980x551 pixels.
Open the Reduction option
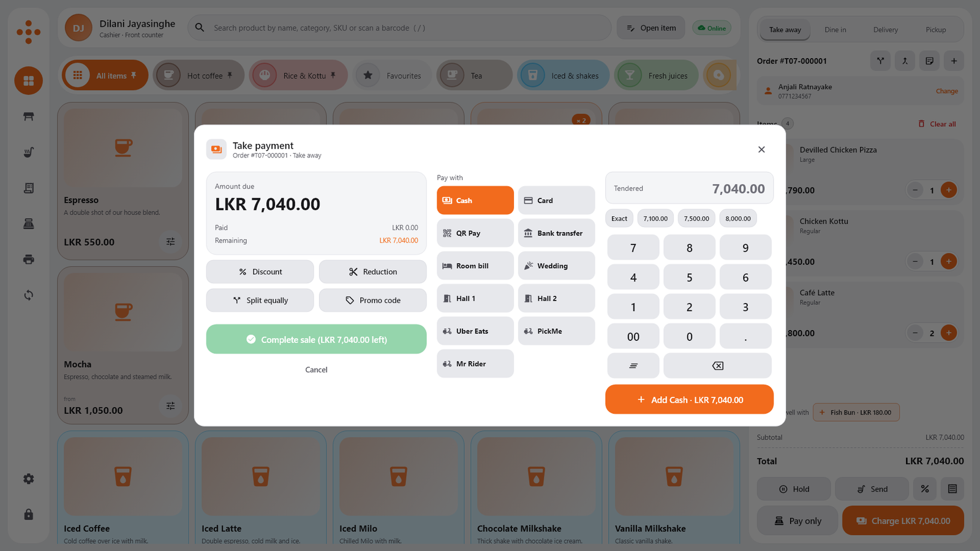point(372,272)
